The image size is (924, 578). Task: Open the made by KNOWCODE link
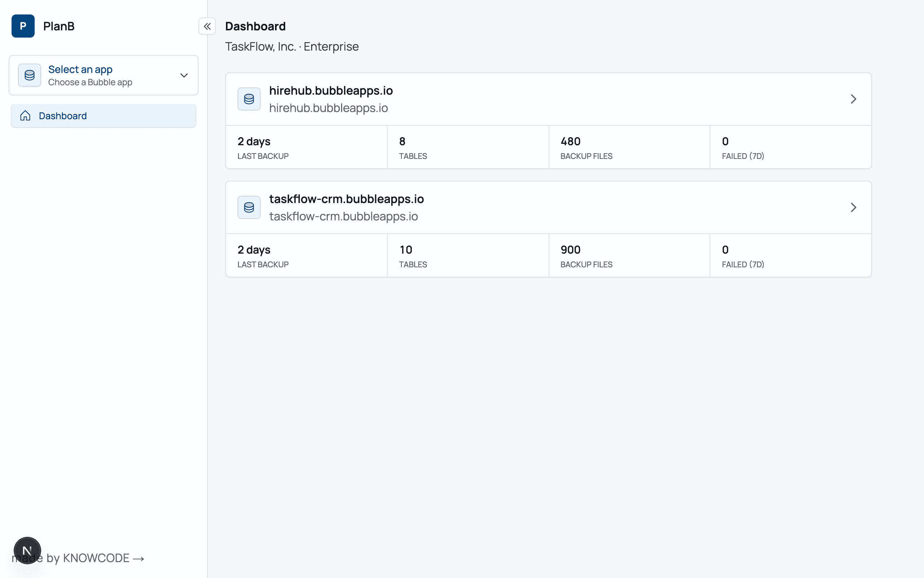(78, 558)
